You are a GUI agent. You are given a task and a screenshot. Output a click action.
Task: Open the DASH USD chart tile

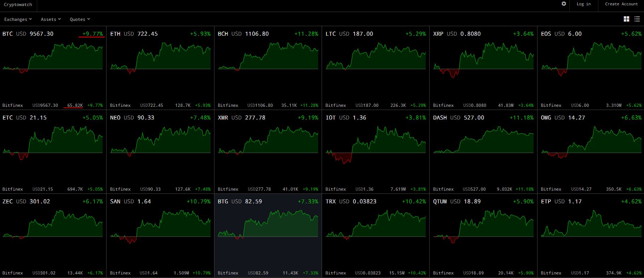tap(483, 152)
